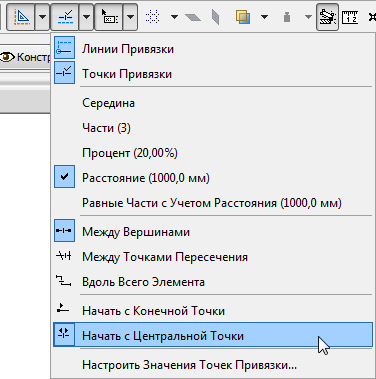Choose Процент (20,00%) menu option
Image resolution: width=376 pixels, height=379 pixels.
click(x=213, y=153)
